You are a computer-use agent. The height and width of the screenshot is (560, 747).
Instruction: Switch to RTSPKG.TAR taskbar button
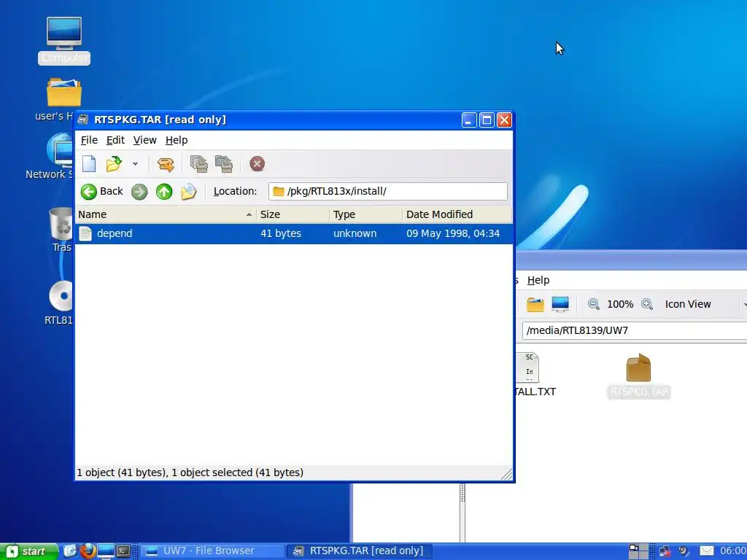359,551
